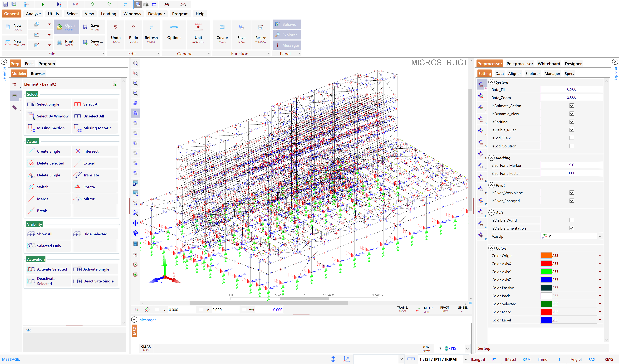This screenshot has width=619, height=364.
Task: Click the System settings category icon
Action: 481,84
